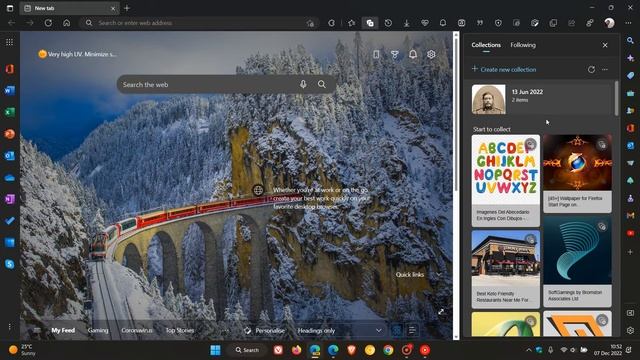Expand the Quick links chevron
This screenshot has height=360, width=640.
(x=439, y=274)
